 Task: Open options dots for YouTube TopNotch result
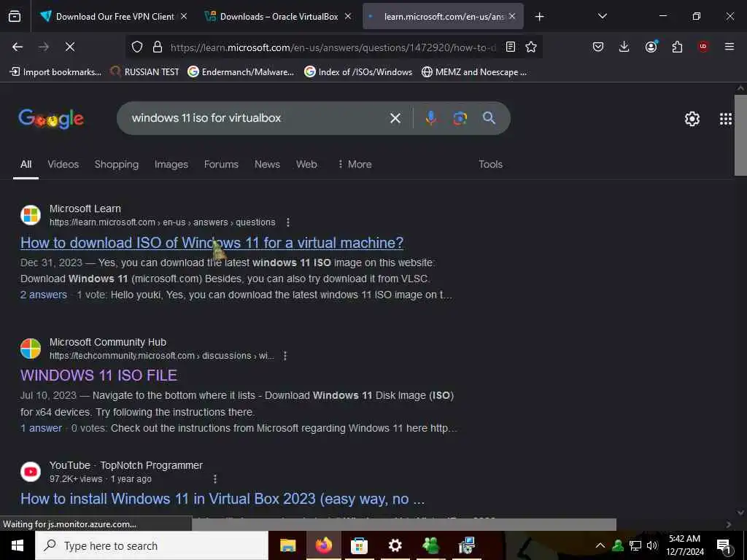(x=215, y=478)
